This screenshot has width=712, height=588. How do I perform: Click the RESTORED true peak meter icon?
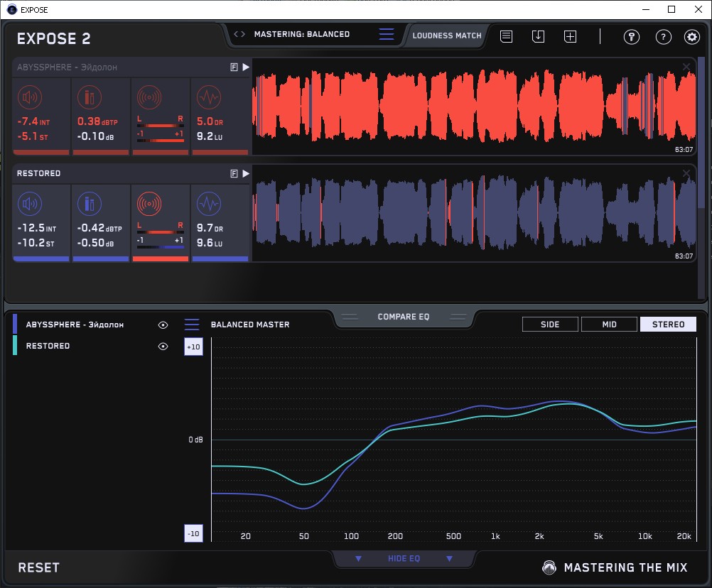point(90,204)
